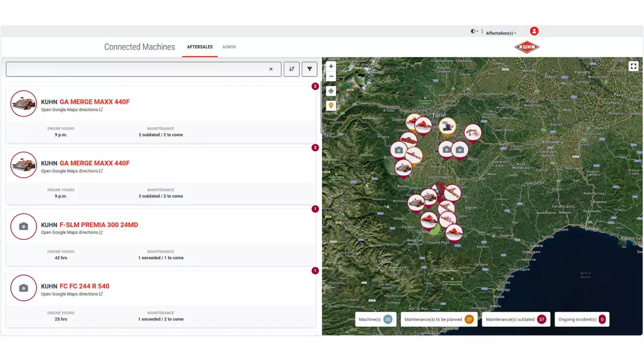This screenshot has height=362, width=644.
Task: Click the sort order icon button
Action: tap(291, 69)
